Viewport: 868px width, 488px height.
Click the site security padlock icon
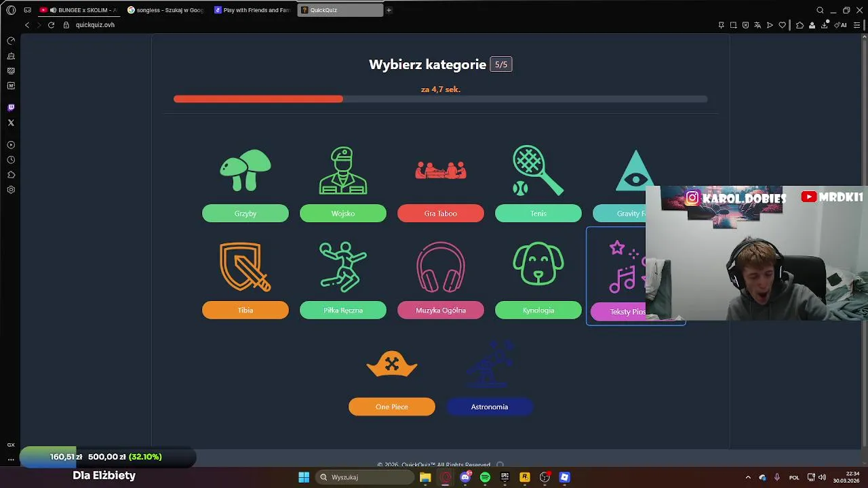(x=66, y=25)
